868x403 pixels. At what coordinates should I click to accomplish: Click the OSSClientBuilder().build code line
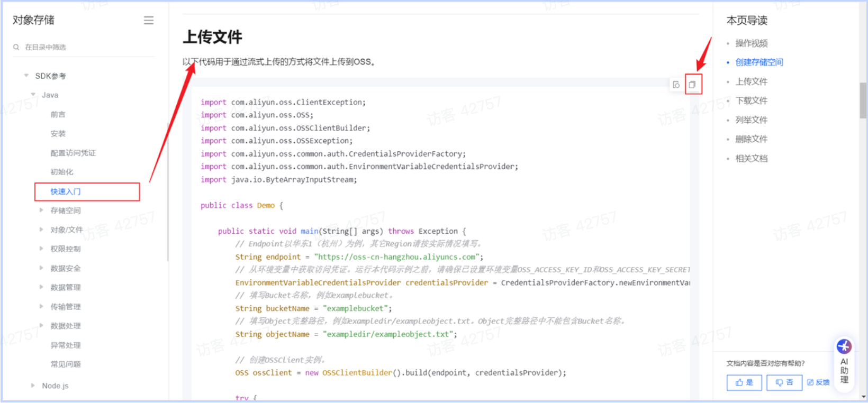(401, 373)
